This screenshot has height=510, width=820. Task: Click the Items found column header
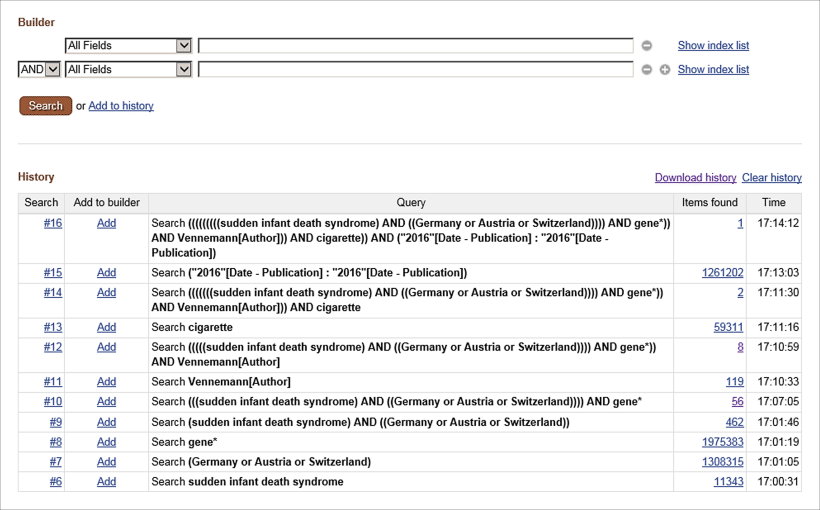[x=710, y=203]
